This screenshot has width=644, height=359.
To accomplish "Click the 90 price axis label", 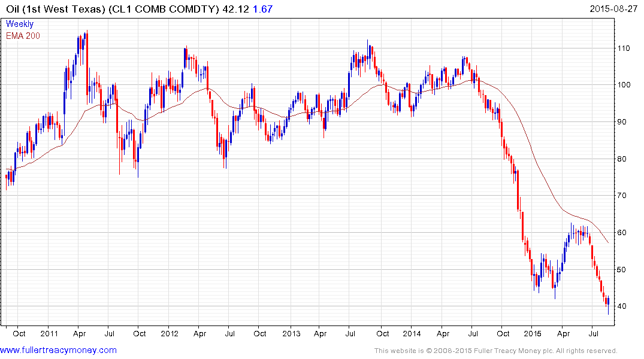I will click(x=622, y=122).
